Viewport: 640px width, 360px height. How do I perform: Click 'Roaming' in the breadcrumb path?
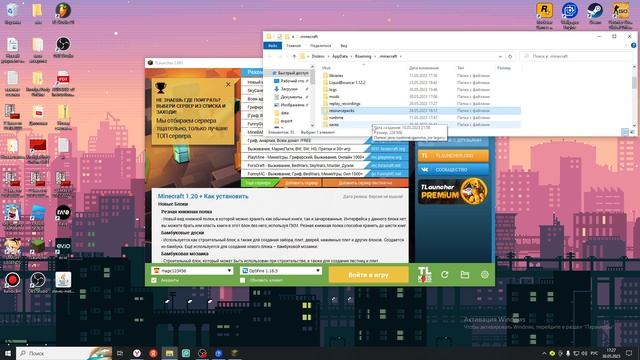pos(363,56)
